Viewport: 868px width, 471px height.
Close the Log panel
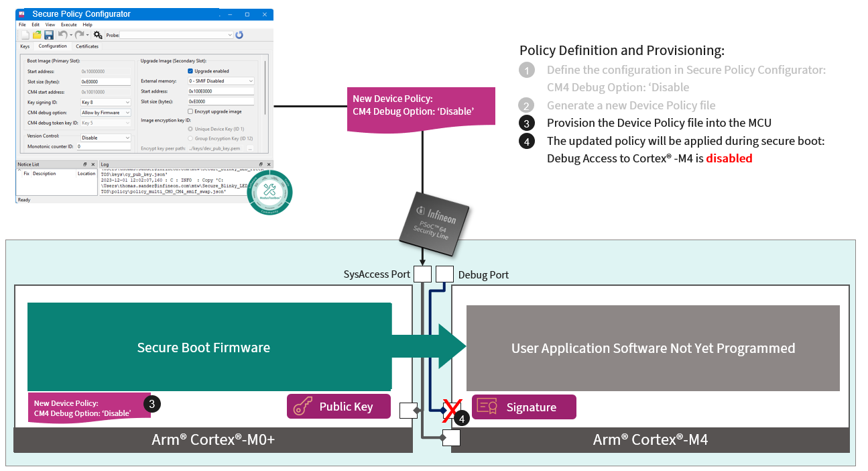click(x=269, y=164)
